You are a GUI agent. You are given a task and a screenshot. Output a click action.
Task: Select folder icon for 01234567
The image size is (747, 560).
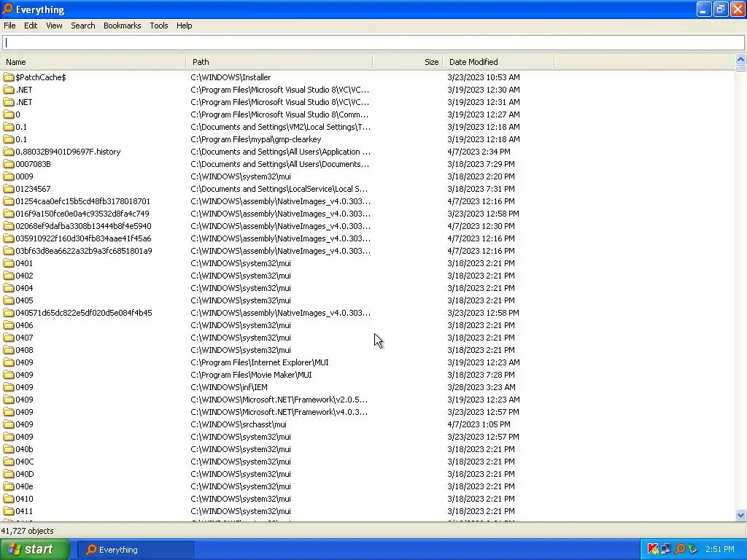click(9, 189)
